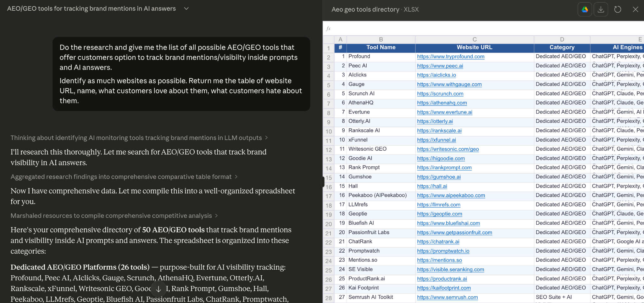The width and height of the screenshot is (644, 303).
Task: Open the conversation title dropdown chevron
Action: (186, 8)
